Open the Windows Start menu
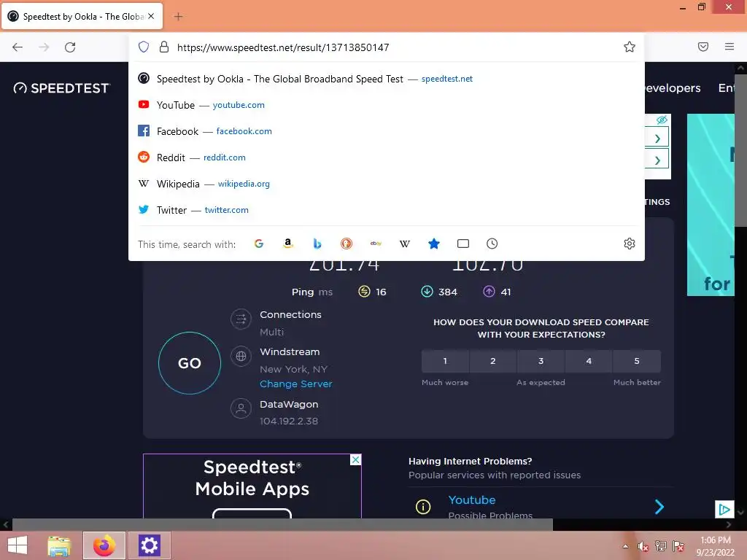747x560 pixels. coord(18,545)
